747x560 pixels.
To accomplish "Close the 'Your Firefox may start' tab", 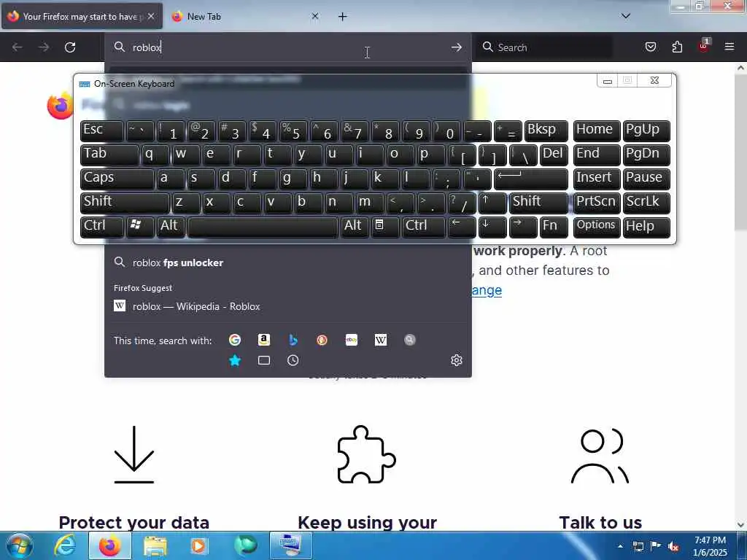I will (x=151, y=16).
